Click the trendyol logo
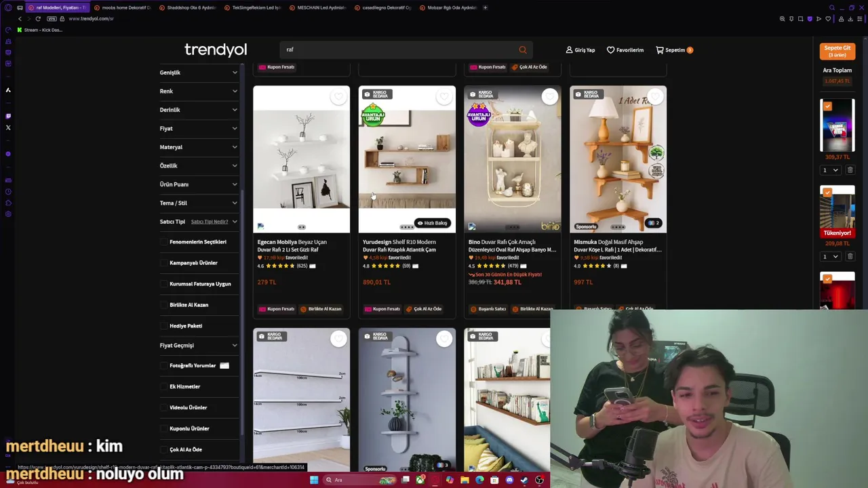This screenshot has height=488, width=868. pyautogui.click(x=216, y=49)
